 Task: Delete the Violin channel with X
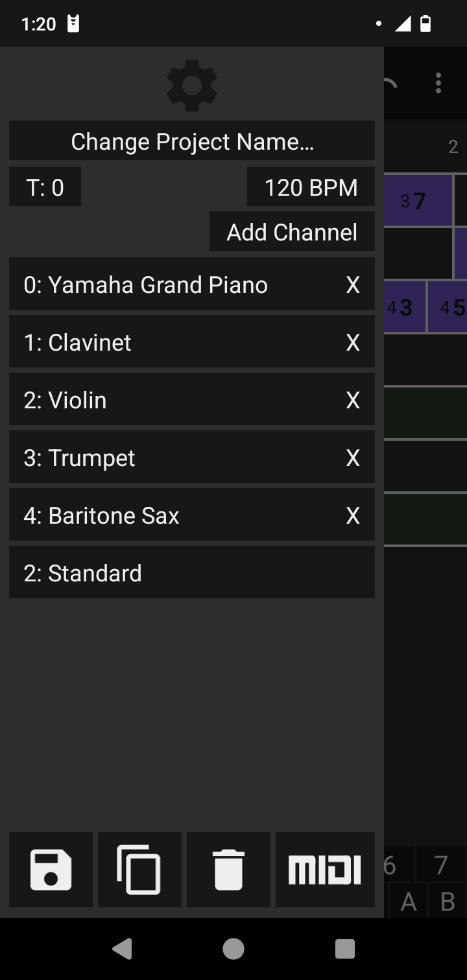click(x=352, y=400)
